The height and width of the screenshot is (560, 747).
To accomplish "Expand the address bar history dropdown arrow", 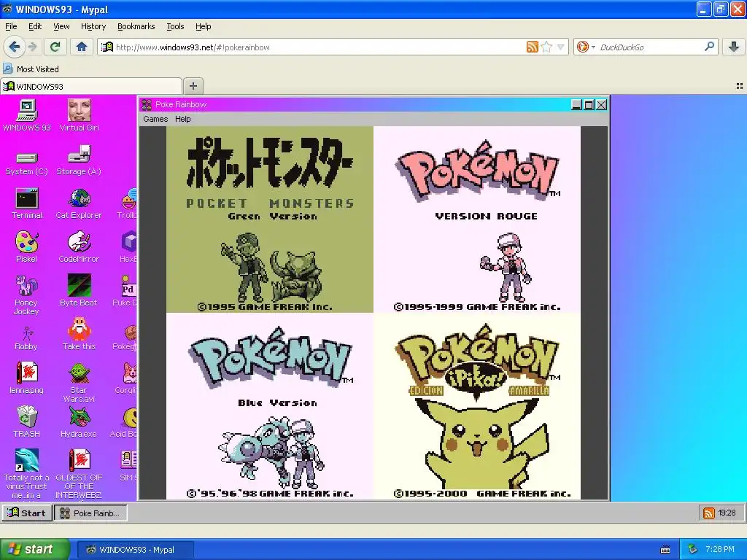I will click(561, 47).
